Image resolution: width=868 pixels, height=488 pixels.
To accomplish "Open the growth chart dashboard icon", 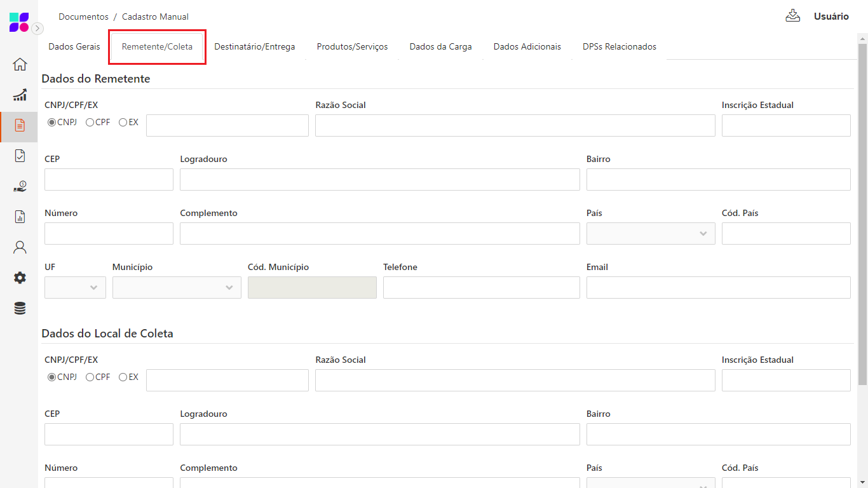I will click(x=20, y=95).
